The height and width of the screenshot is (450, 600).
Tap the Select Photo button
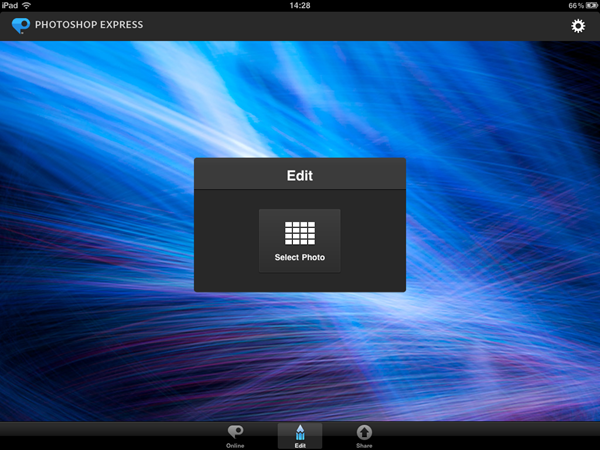pyautogui.click(x=300, y=241)
